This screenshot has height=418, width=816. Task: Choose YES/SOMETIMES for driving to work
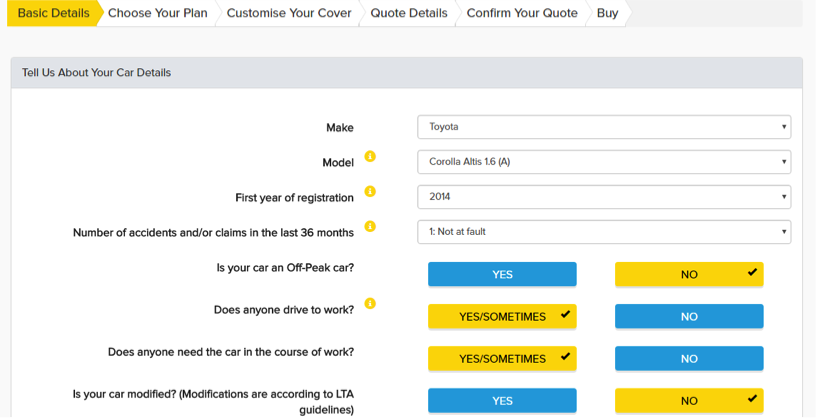[x=502, y=317]
